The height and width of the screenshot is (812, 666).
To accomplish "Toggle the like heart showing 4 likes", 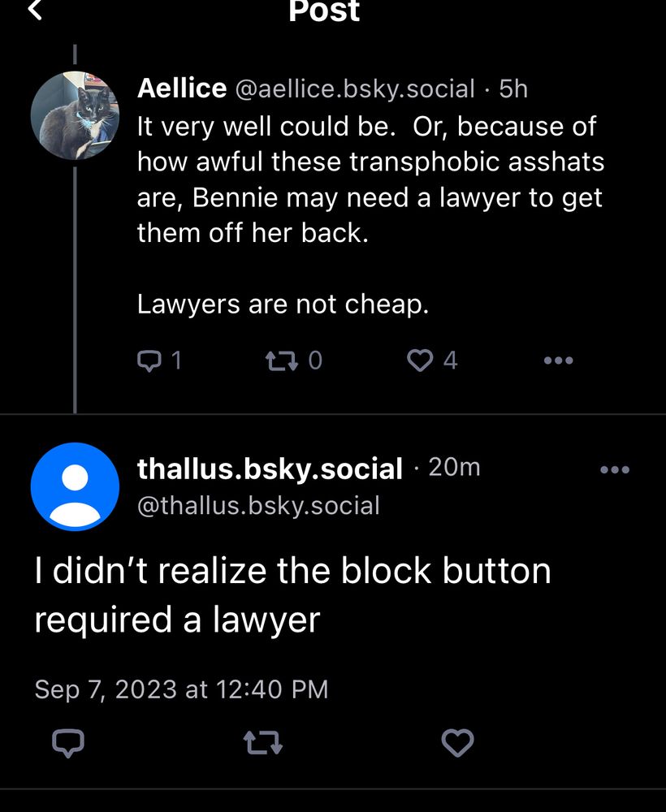I will tap(422, 360).
